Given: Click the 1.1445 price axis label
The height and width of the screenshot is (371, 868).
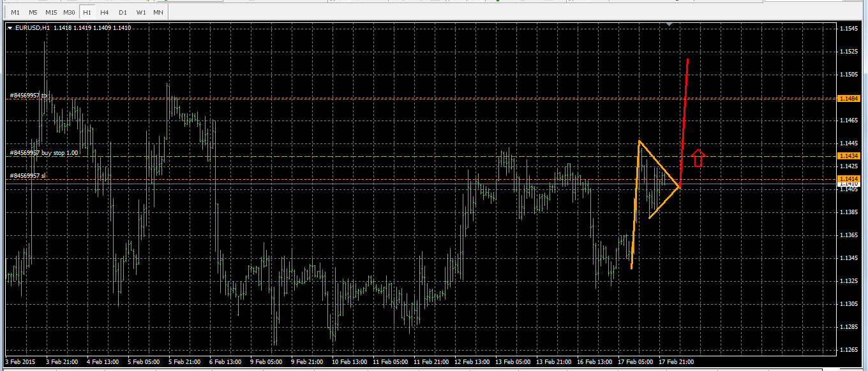Looking at the screenshot, I should tap(849, 143).
